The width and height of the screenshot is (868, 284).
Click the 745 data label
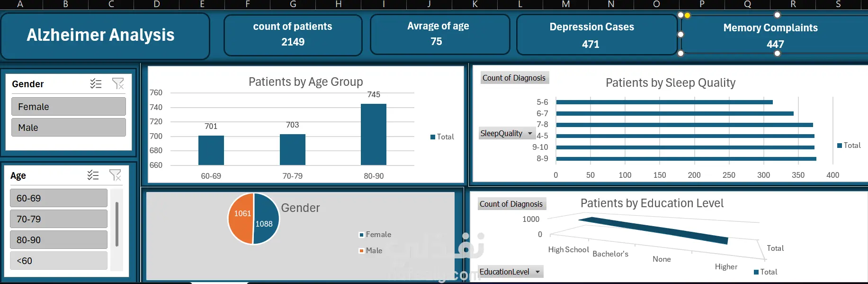[x=374, y=94]
